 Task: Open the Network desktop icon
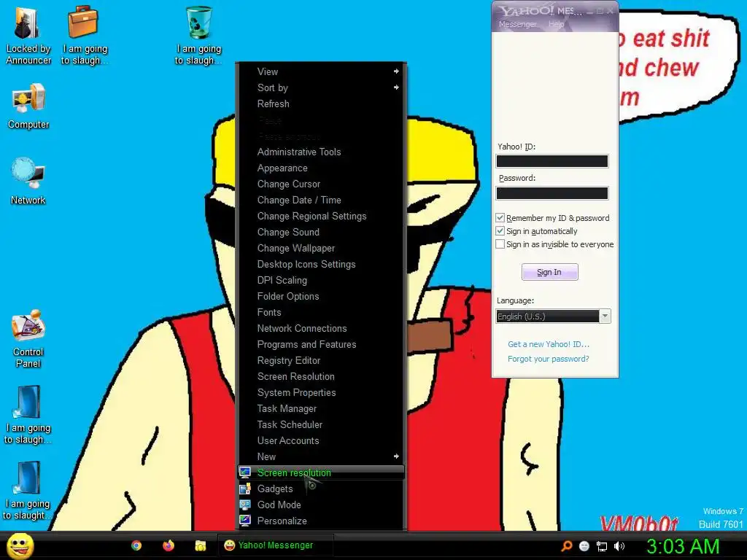[x=28, y=181]
